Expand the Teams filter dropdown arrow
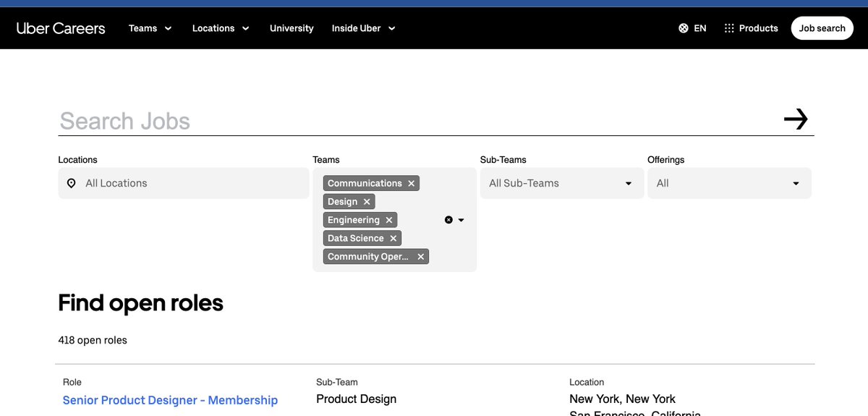 tap(461, 220)
